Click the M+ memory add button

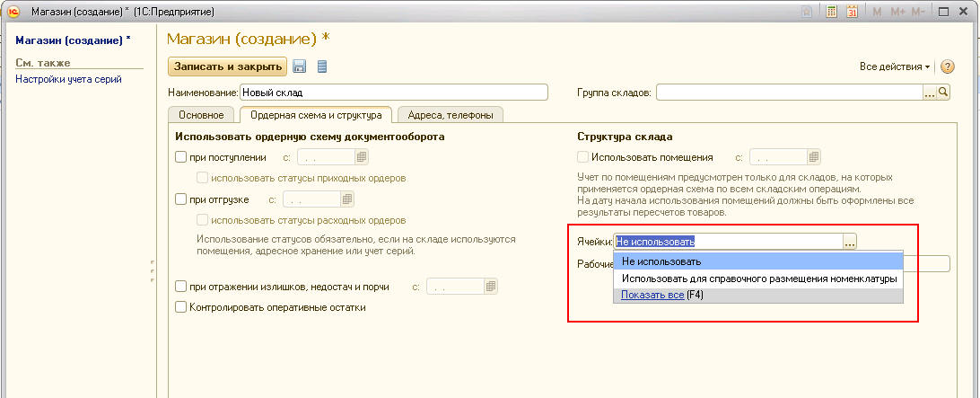click(898, 12)
